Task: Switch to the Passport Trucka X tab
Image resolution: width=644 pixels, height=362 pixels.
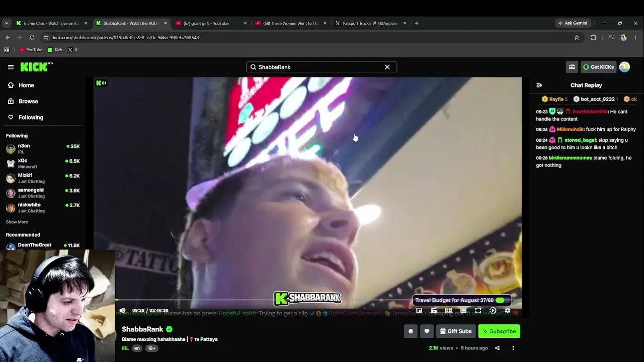Action: click(x=371, y=23)
